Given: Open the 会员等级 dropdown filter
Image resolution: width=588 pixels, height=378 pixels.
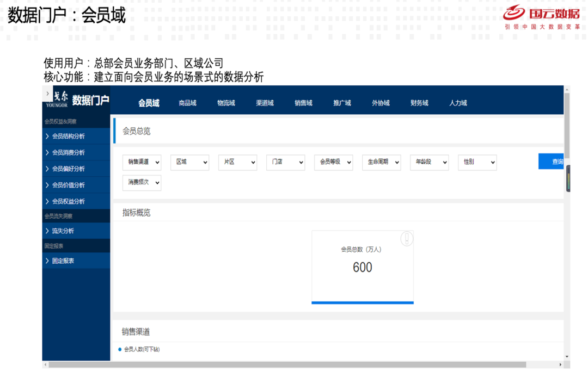Looking at the screenshot, I should pos(333,162).
